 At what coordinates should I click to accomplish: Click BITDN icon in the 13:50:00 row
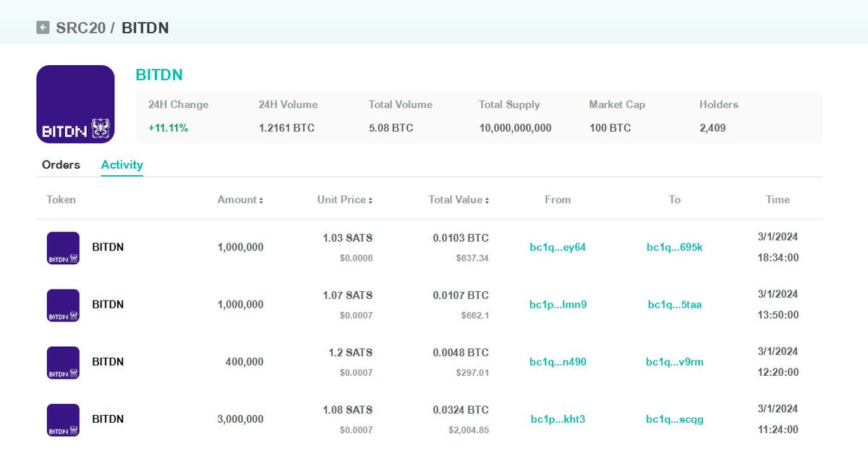[x=63, y=305]
